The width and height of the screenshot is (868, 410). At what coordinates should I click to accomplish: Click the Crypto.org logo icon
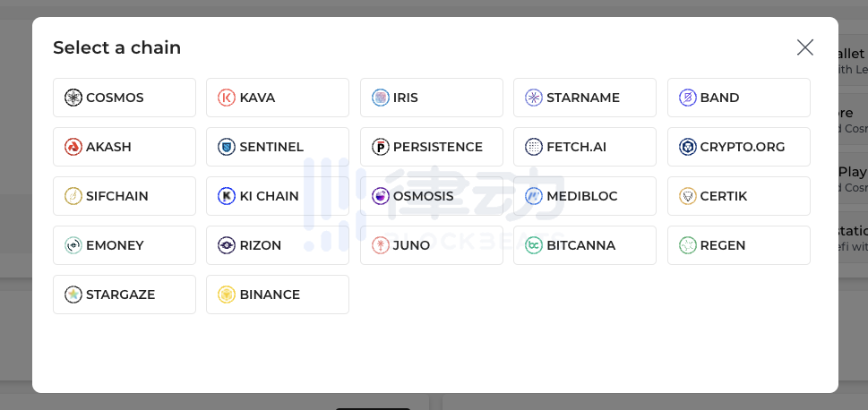pos(688,147)
